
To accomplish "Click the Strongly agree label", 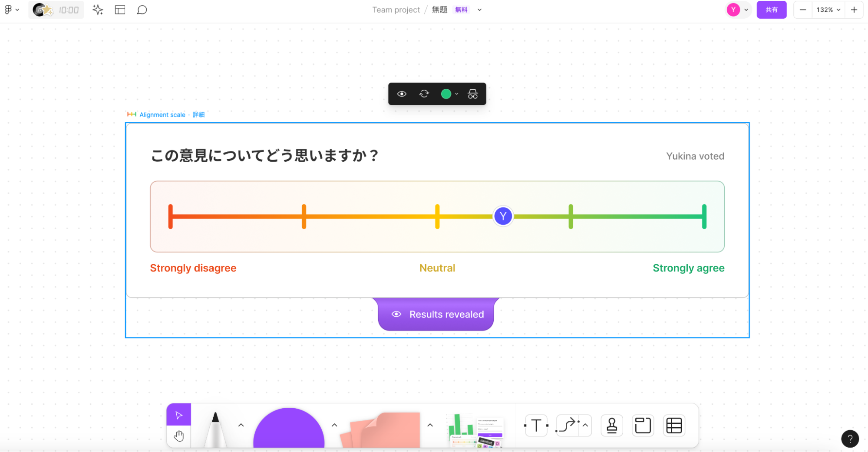I will pyautogui.click(x=689, y=268).
